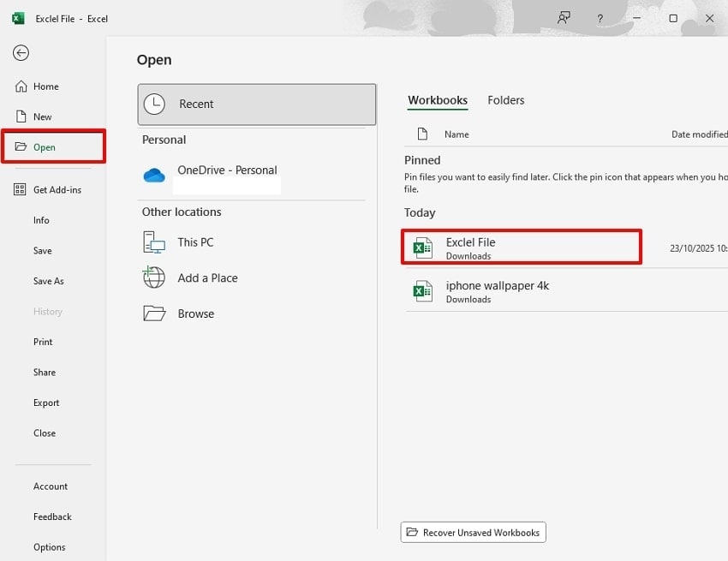The image size is (728, 561).
Task: Select OneDrive - Personal cloud icon
Action: pyautogui.click(x=154, y=174)
